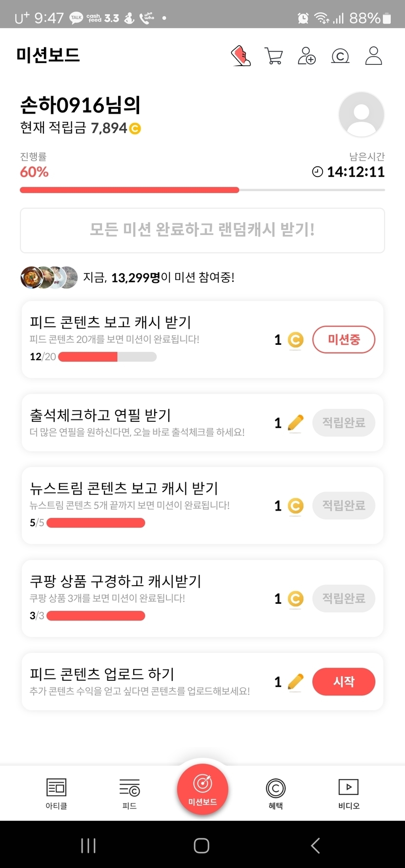This screenshot has width=405, height=868.
Task: Tap the 미션중 button for feed mission
Action: tap(344, 339)
